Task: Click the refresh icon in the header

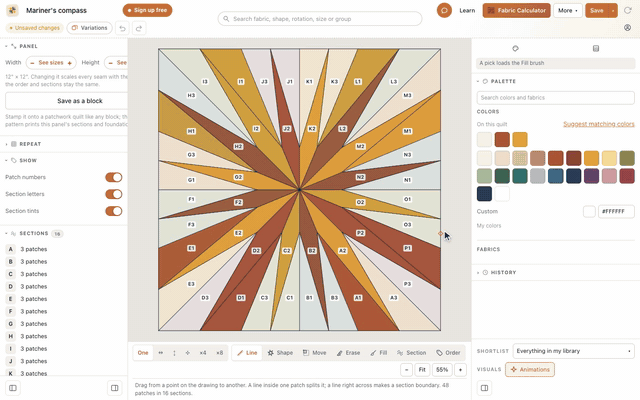Action: click(x=628, y=10)
